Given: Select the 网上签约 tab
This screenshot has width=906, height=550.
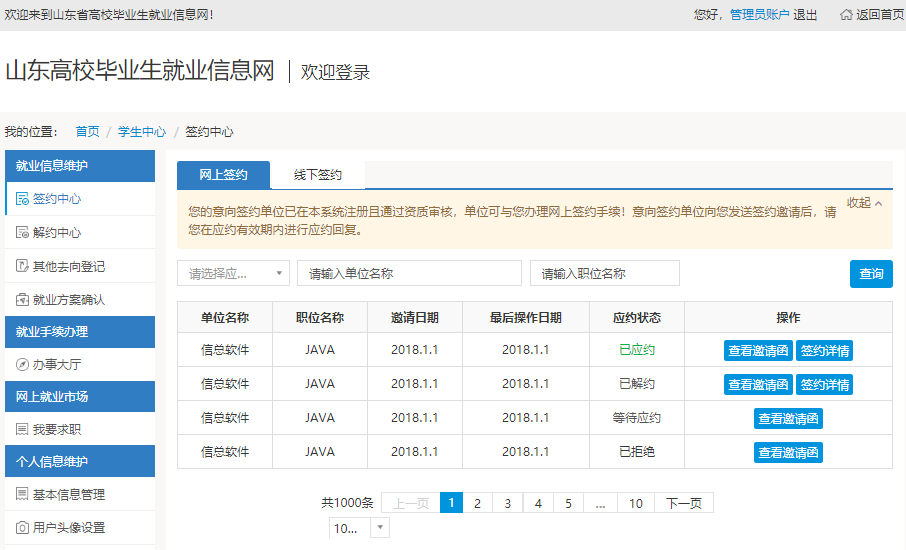Looking at the screenshot, I should tap(223, 175).
